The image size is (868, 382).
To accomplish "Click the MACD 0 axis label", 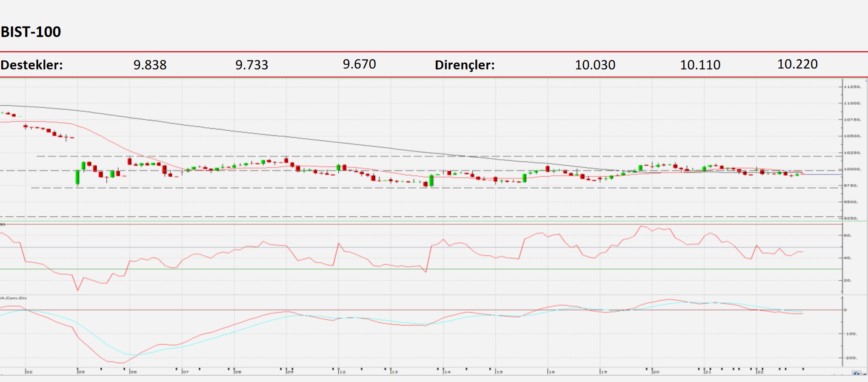I will (x=845, y=310).
